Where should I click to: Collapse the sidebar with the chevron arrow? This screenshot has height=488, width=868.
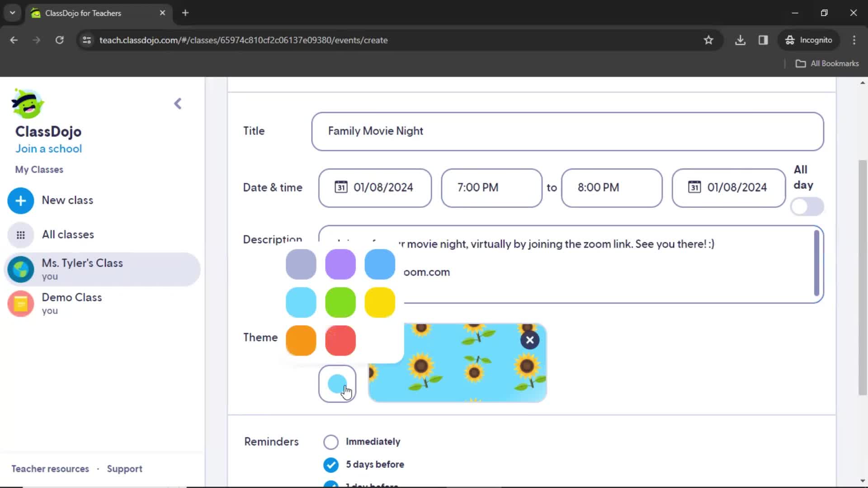(178, 104)
